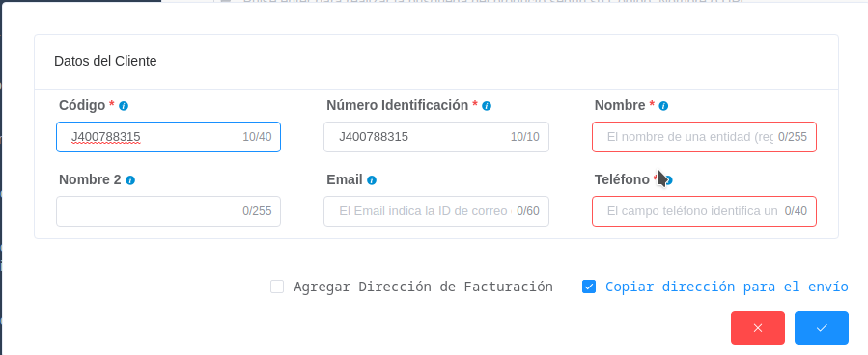Viewport: 868px width, 355px height.
Task: Focus the Número Identificación input field
Action: (x=436, y=137)
